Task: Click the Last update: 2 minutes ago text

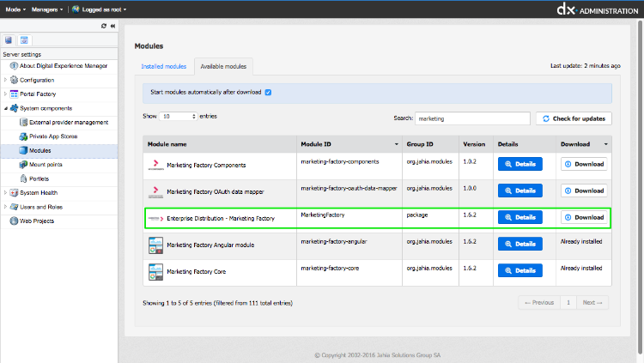Action: click(586, 66)
